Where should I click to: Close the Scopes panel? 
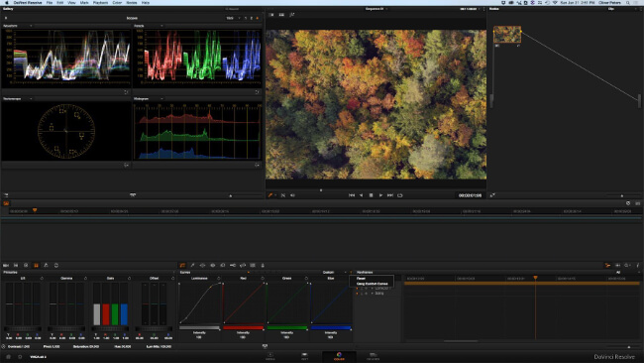6,18
